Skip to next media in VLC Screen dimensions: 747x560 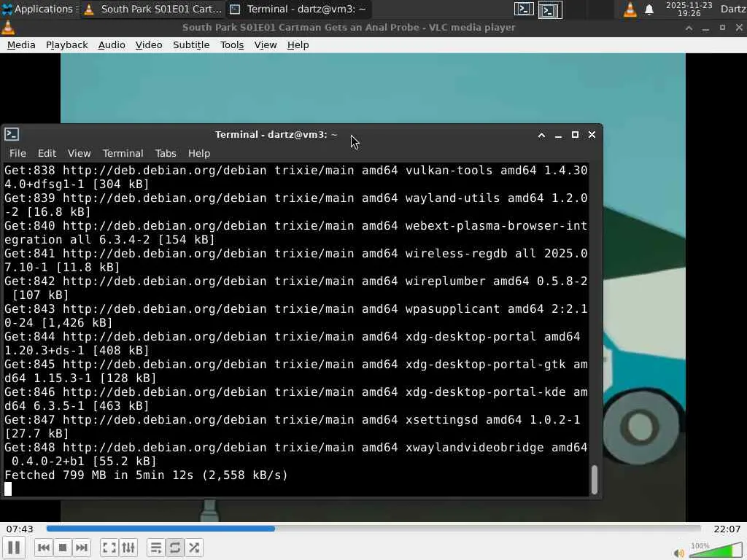(x=82, y=548)
